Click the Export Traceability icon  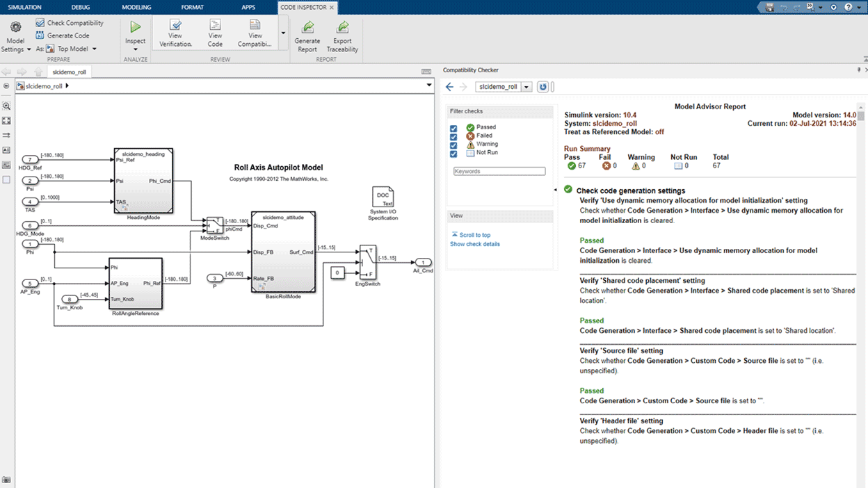click(342, 32)
